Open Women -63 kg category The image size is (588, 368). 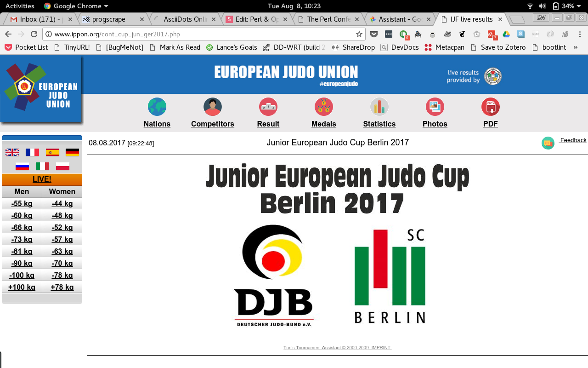(62, 252)
